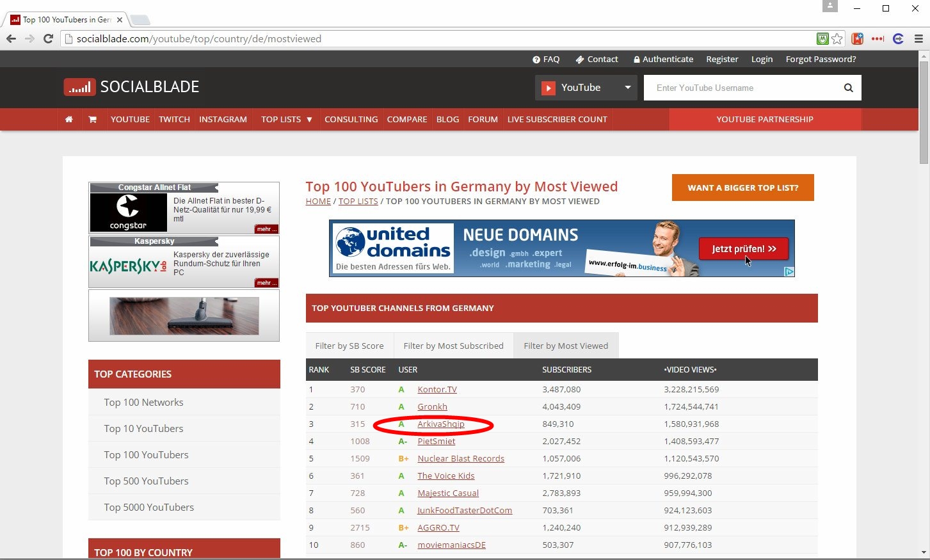
Task: Click the search magnifier icon
Action: point(848,88)
